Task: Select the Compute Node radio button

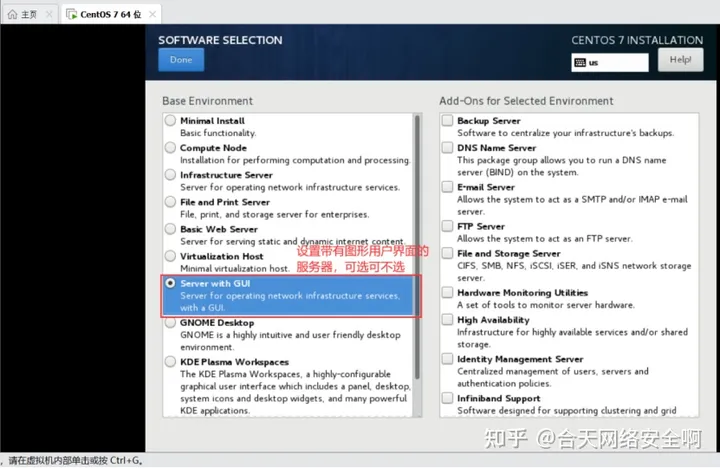Action: coord(170,147)
